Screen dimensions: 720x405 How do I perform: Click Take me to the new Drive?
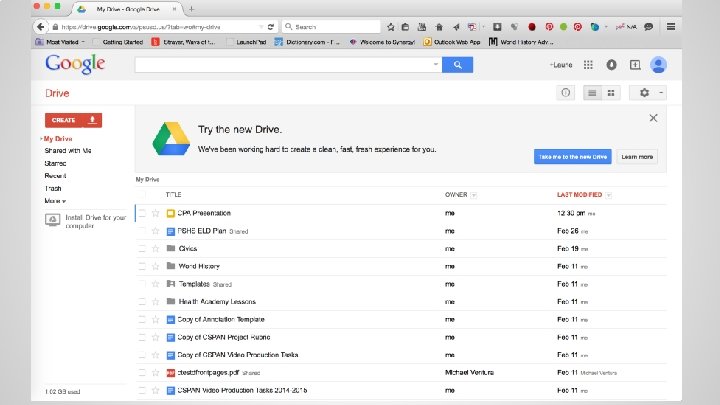pyautogui.click(x=573, y=157)
